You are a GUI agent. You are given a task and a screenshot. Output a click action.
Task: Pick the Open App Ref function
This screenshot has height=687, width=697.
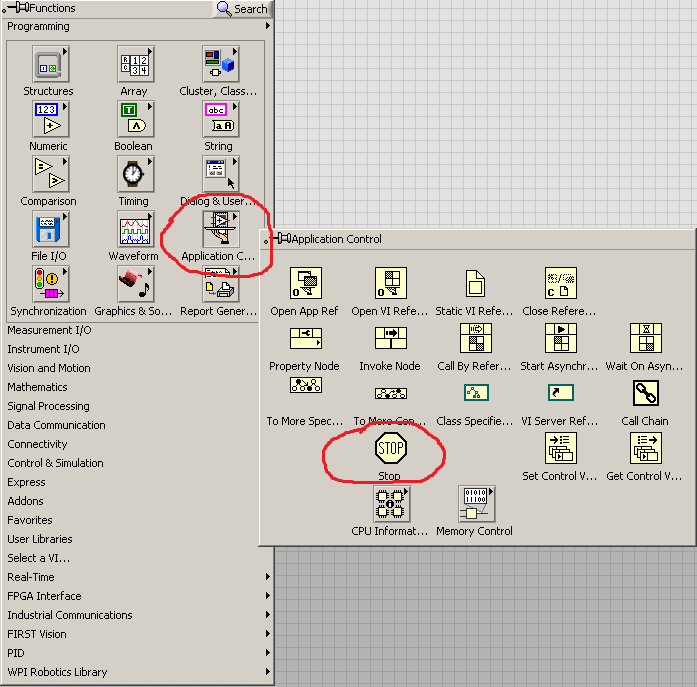pos(305,284)
